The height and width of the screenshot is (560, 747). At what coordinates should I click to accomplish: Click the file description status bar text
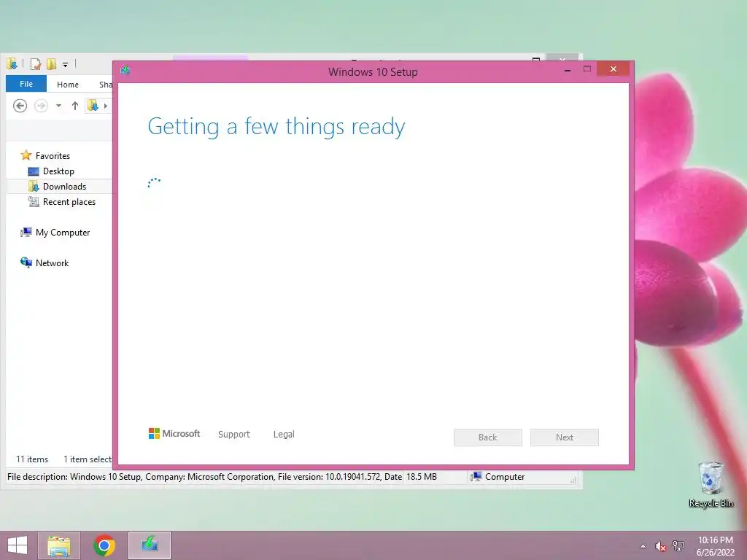[x=204, y=477]
